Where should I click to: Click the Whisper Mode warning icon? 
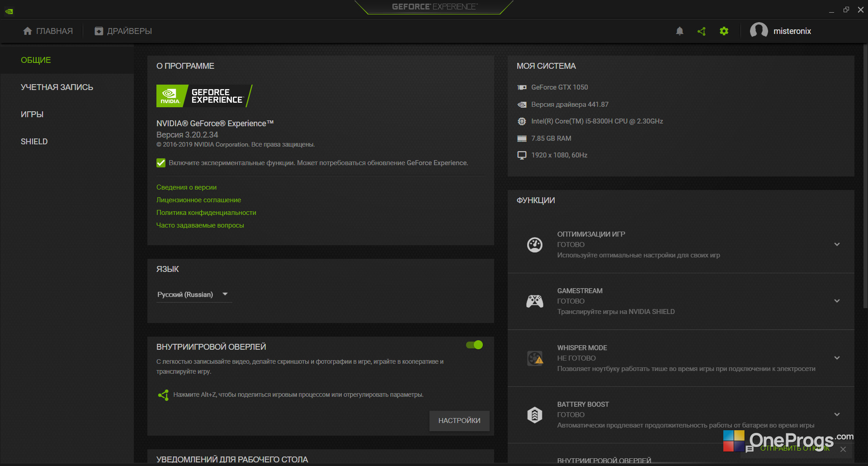point(535,358)
